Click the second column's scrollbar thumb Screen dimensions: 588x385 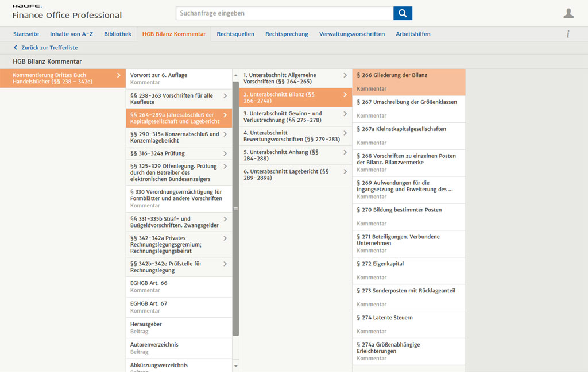click(235, 209)
